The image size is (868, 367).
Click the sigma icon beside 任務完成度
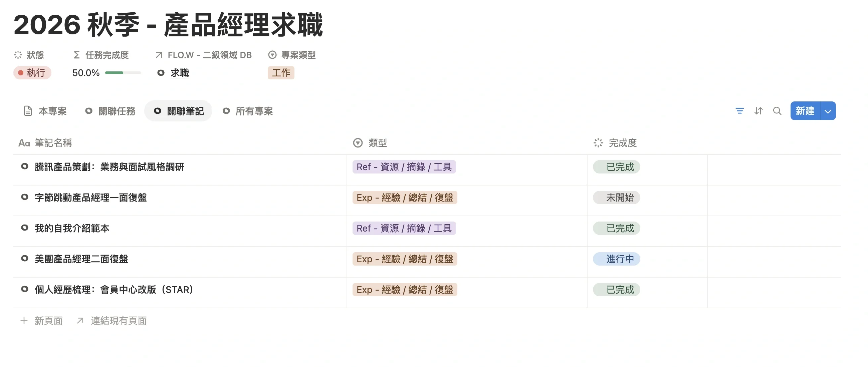[x=76, y=55]
